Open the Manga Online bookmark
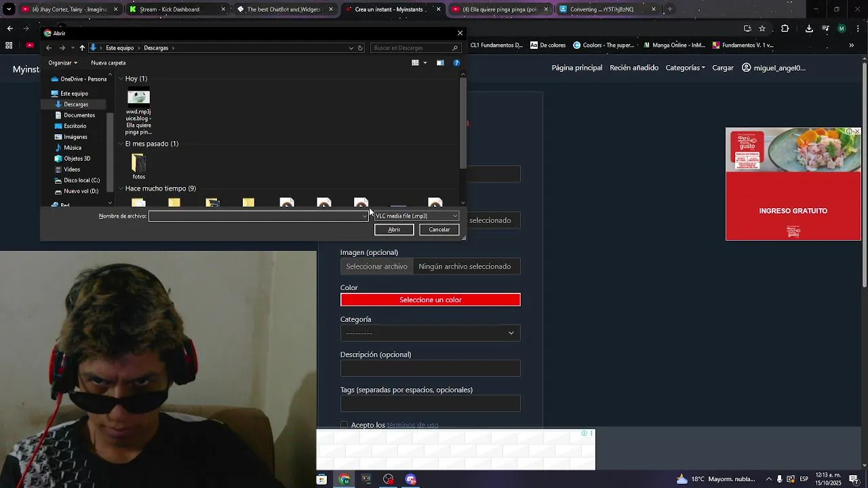Screen dimensions: 868x488 (x=674, y=45)
